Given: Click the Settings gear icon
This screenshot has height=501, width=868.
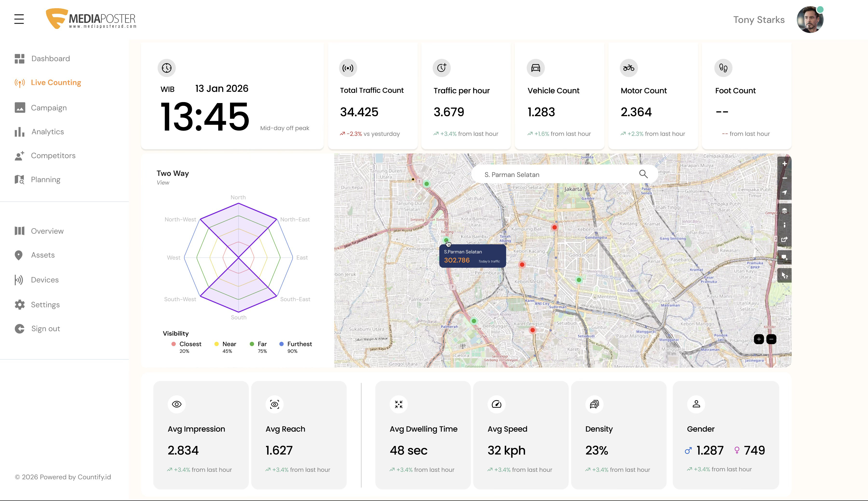Looking at the screenshot, I should click(20, 305).
